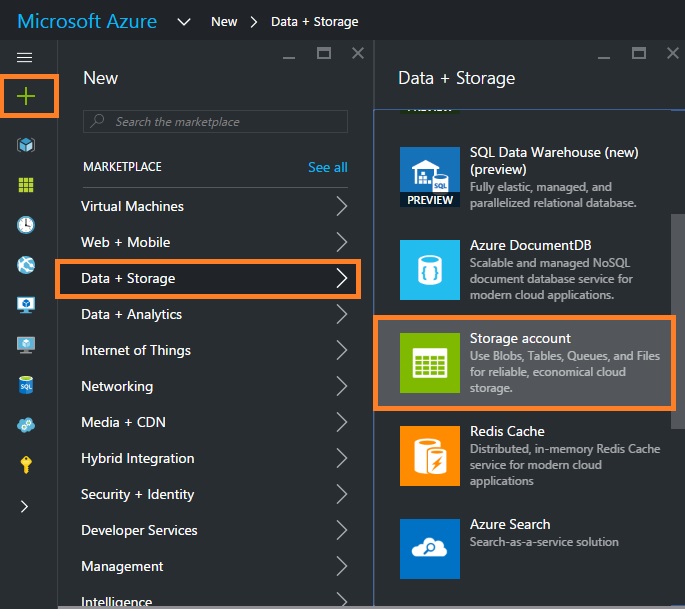Select Internet of Things category
The height and width of the screenshot is (609, 685).
point(136,350)
